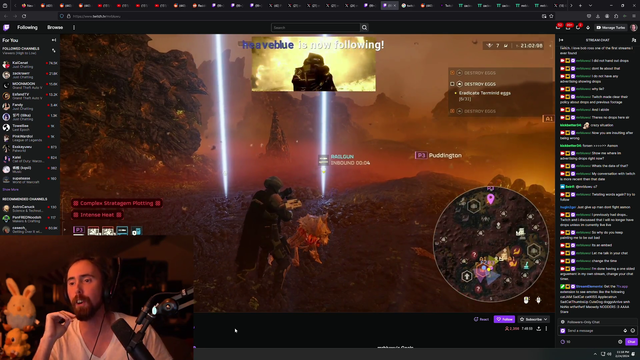Click the Manage Turbo button

tap(611, 27)
